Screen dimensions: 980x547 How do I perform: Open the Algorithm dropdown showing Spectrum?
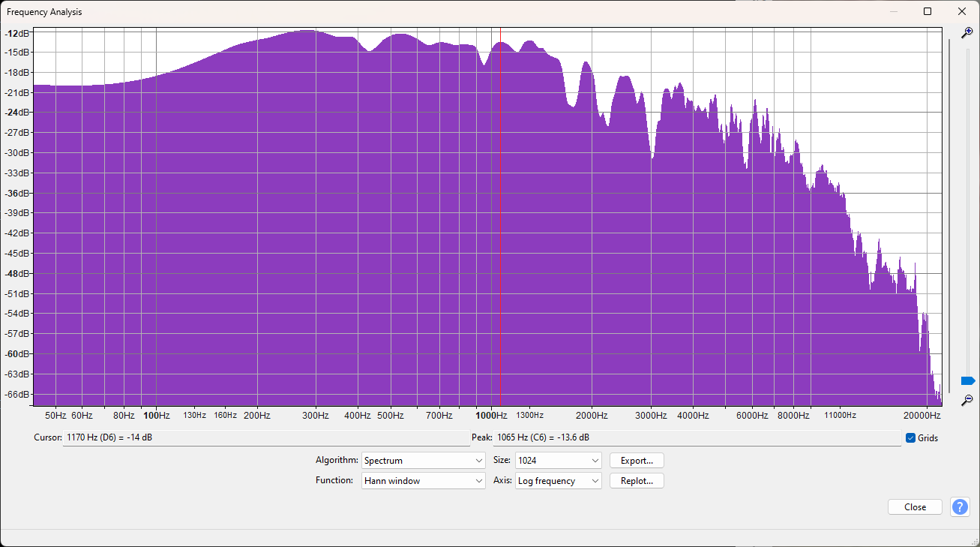click(423, 461)
